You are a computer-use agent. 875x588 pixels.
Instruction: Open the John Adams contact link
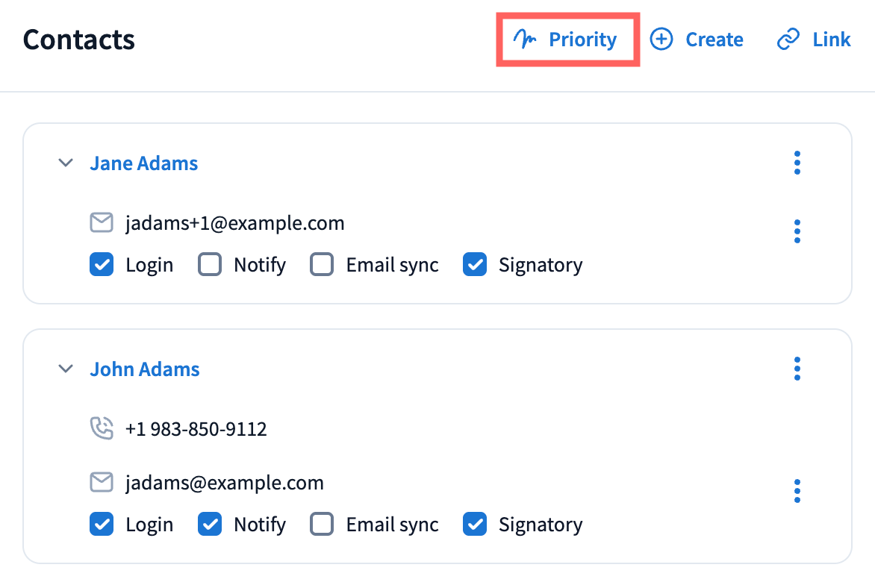tap(145, 369)
